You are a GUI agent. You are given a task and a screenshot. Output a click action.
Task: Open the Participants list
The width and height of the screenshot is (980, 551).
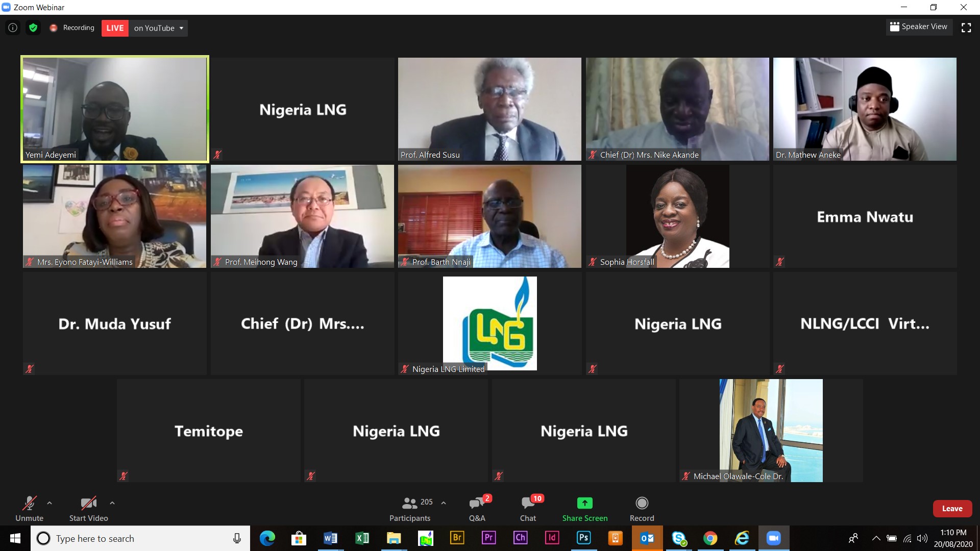tap(410, 508)
